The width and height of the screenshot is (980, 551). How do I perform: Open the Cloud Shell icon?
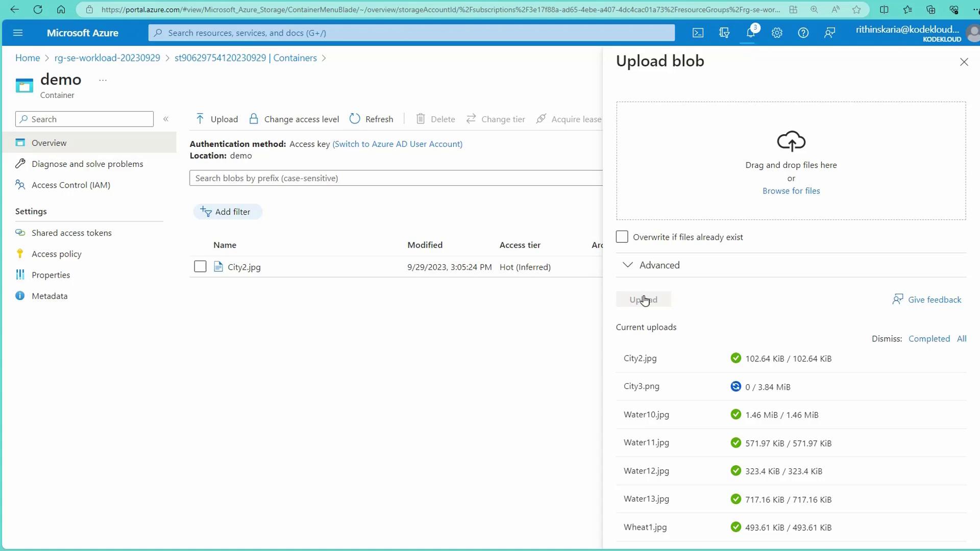[x=698, y=33]
